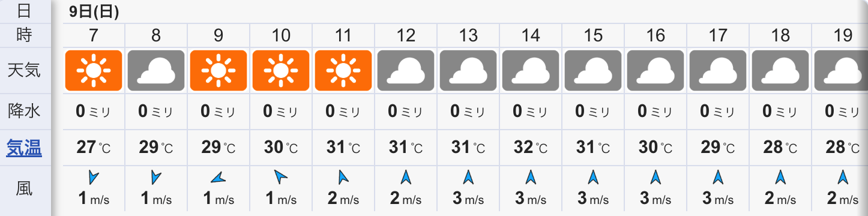Select the wind arrow for 9 o'clock

[219, 177]
